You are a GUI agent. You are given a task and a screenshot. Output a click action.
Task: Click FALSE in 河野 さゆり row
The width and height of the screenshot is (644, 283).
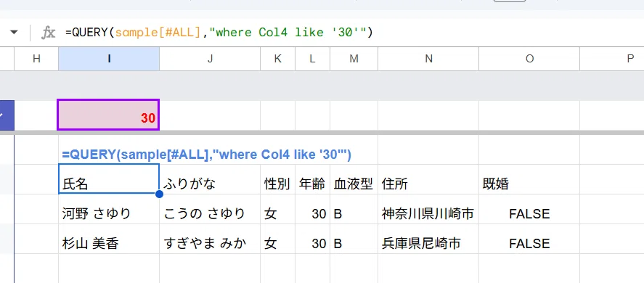[x=529, y=209]
